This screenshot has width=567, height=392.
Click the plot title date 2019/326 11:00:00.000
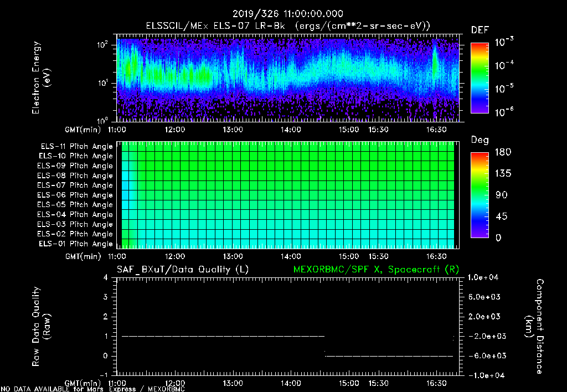(x=287, y=14)
